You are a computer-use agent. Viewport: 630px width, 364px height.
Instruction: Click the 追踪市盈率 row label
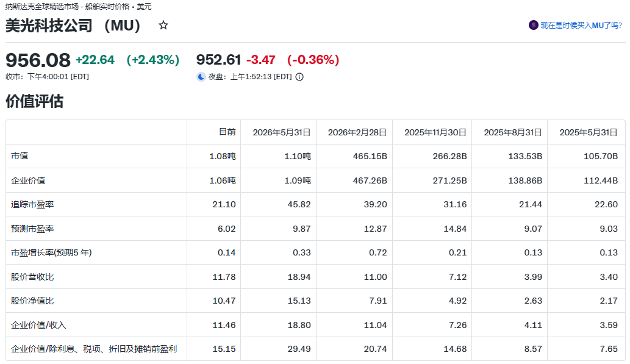point(32,204)
